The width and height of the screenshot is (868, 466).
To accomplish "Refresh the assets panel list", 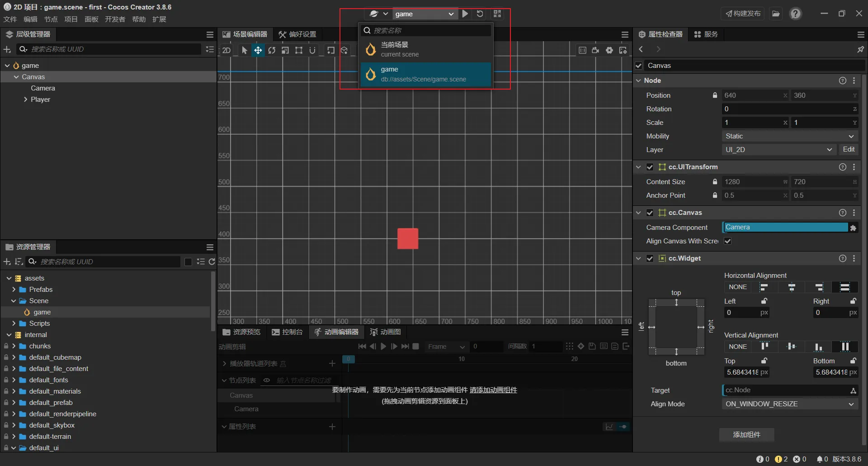I will click(212, 262).
